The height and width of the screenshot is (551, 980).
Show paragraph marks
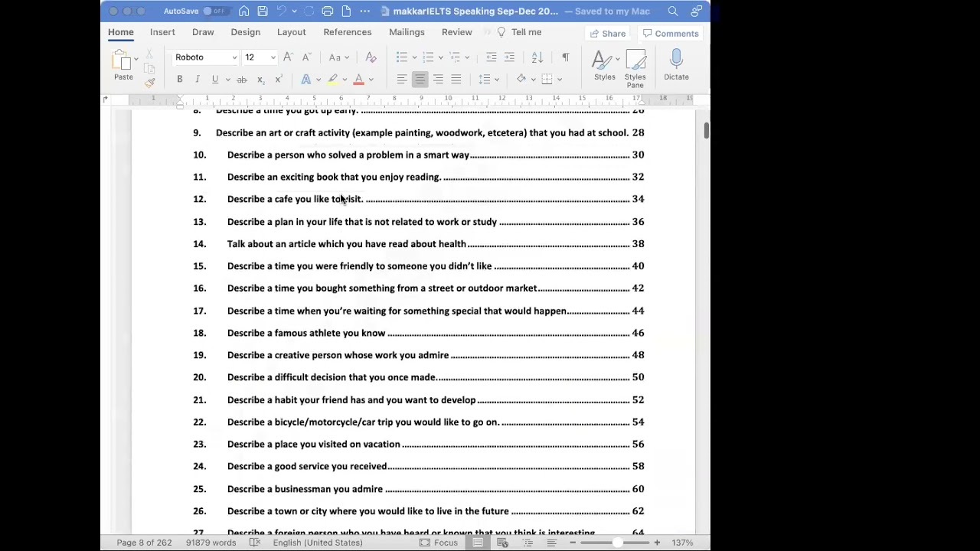(566, 57)
